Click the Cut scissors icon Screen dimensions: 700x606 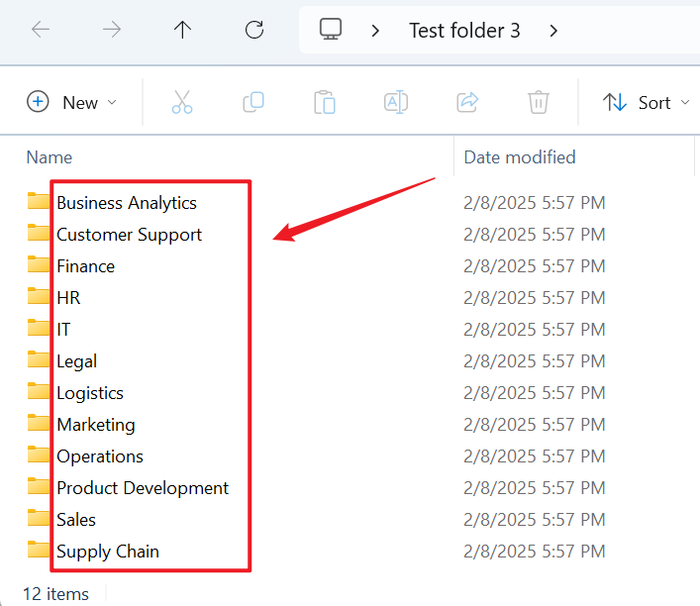point(182,102)
